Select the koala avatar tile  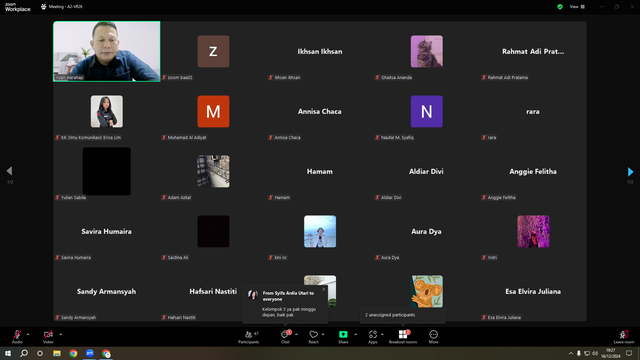point(427,291)
